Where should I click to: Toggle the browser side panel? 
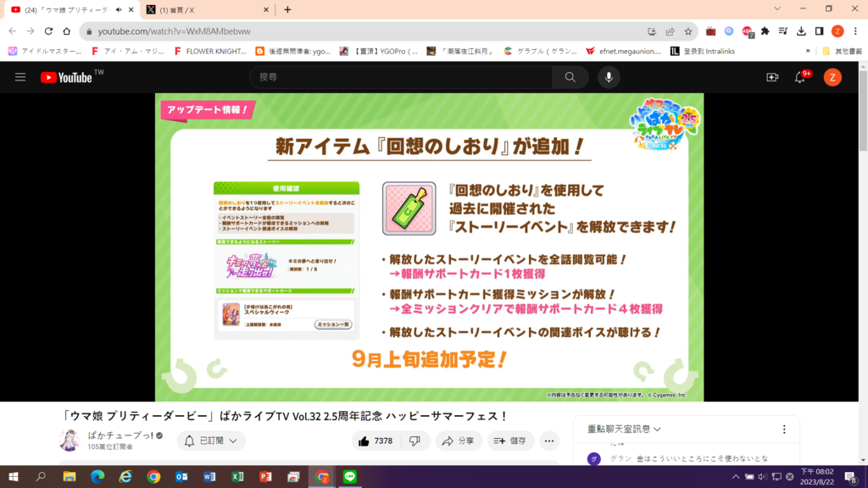pos(820,31)
